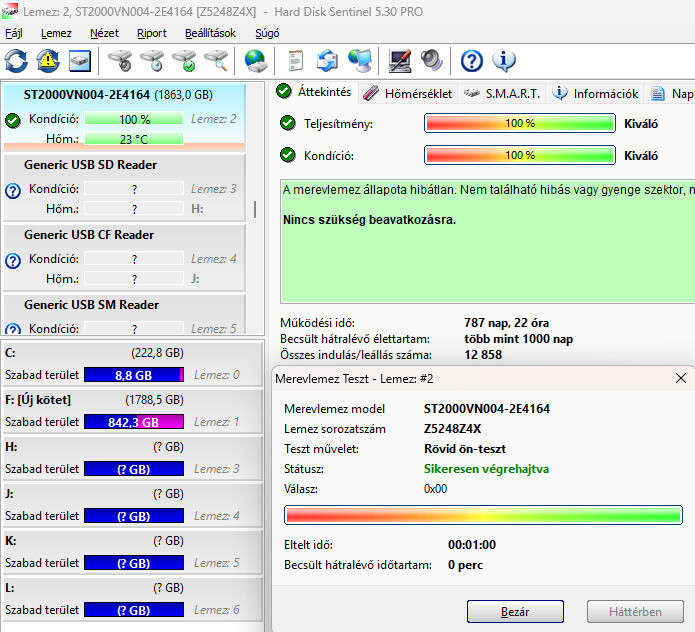
Task: Click the speaker sound toolbar icon
Action: tap(432, 61)
